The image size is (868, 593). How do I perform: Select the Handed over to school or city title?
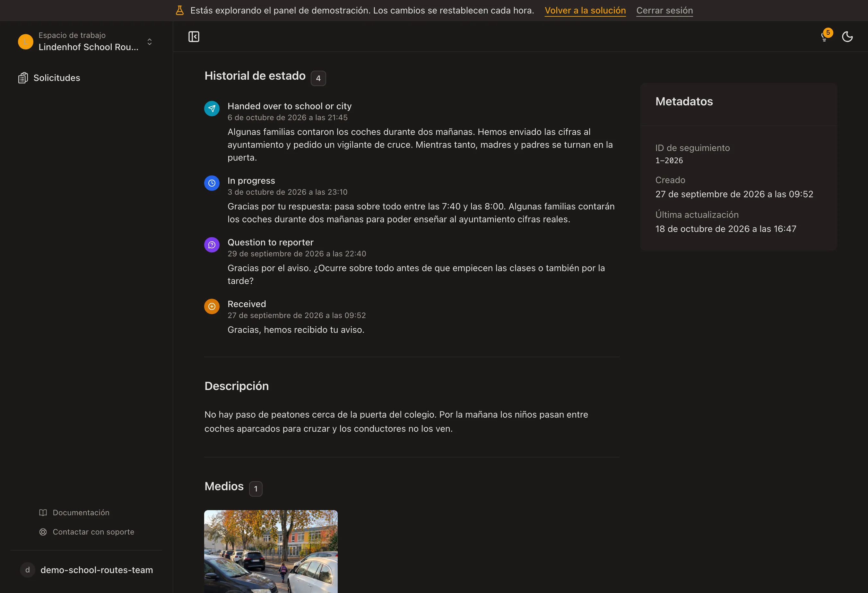pyautogui.click(x=290, y=106)
